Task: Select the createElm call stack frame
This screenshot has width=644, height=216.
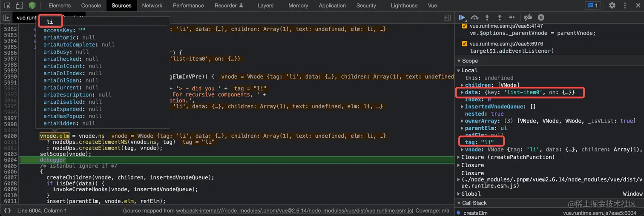Action: point(475,213)
